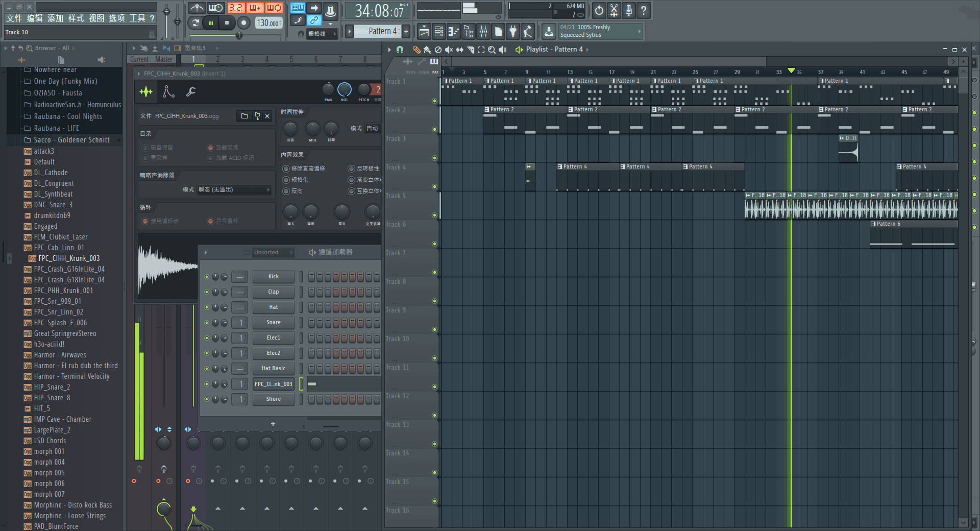Toggle the 乒乓循环 option
The height and width of the screenshot is (531, 980).
click(x=210, y=221)
